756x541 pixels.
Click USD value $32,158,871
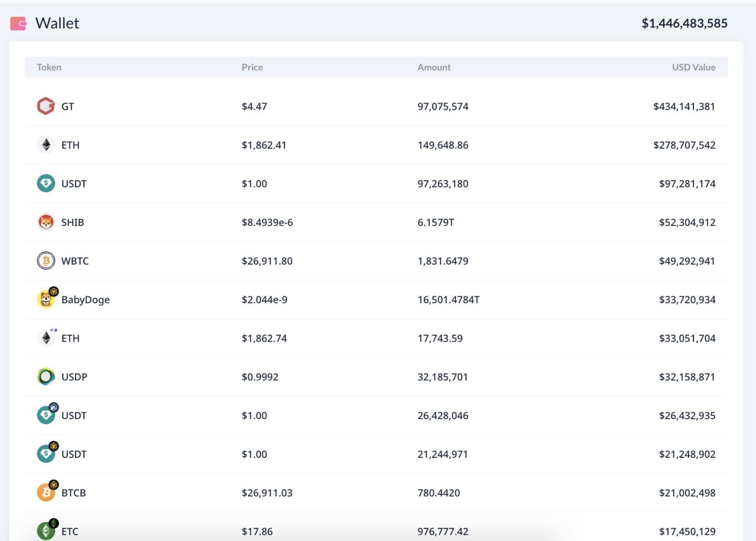(687, 377)
